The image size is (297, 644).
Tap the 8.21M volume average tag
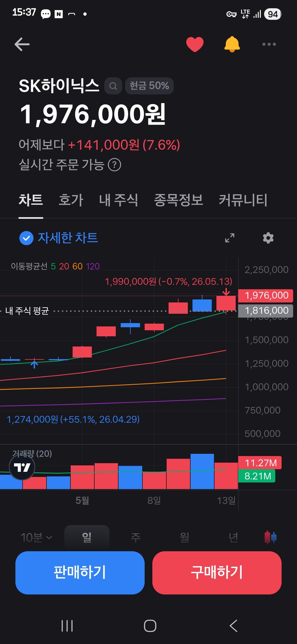(x=257, y=476)
